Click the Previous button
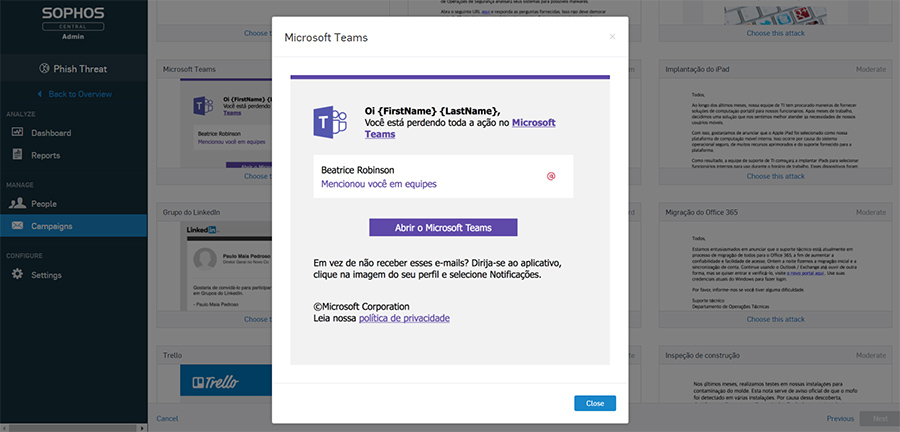 840,419
